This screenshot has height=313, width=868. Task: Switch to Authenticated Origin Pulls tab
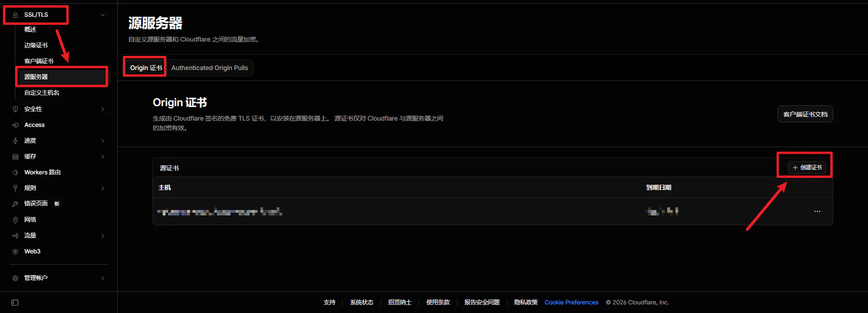tap(210, 68)
